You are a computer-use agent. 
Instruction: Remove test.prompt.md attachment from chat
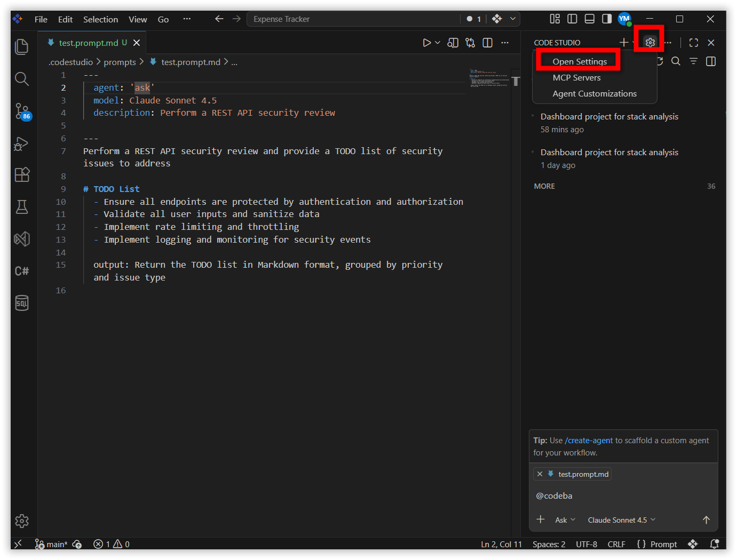pyautogui.click(x=540, y=474)
